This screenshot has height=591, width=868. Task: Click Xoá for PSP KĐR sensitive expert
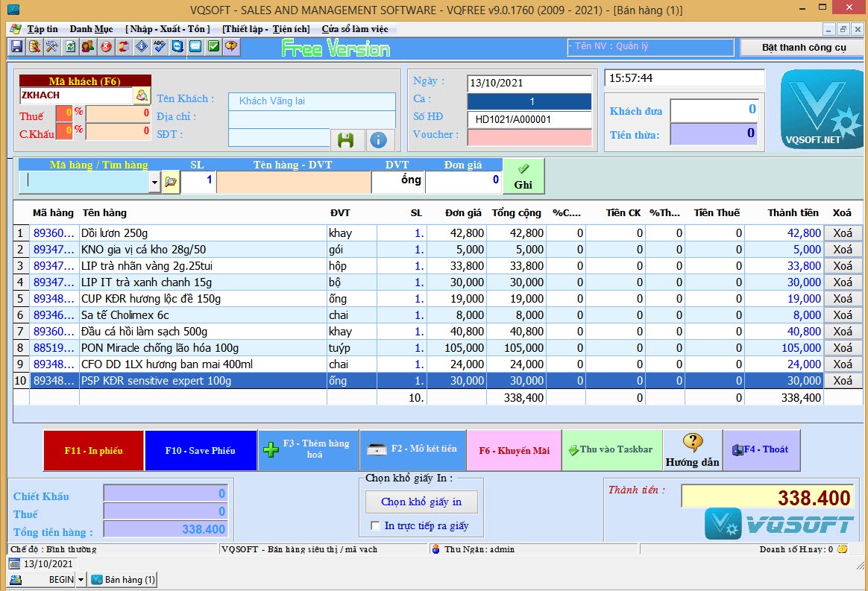[x=843, y=381]
